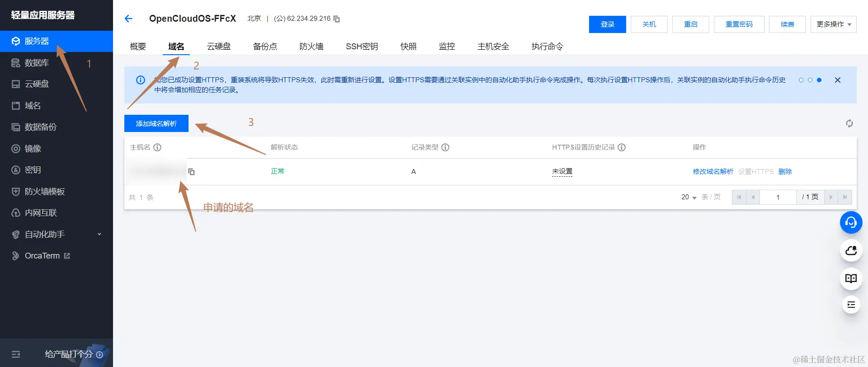Click the 未设置 HTTPS history status
The width and height of the screenshot is (868, 367).
562,172
